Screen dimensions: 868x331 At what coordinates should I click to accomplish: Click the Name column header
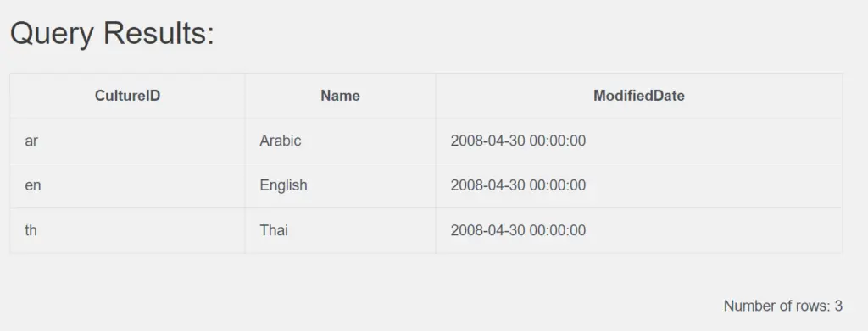click(341, 96)
